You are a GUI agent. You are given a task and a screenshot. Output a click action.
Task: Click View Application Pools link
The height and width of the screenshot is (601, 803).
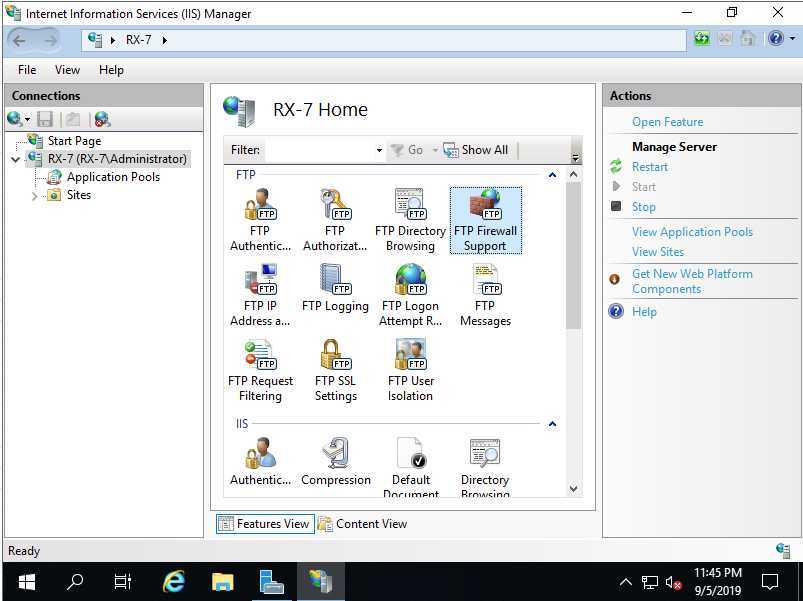coord(692,232)
